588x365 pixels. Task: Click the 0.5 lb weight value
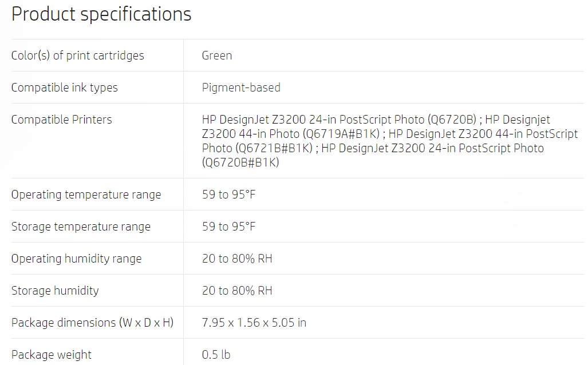pos(216,355)
